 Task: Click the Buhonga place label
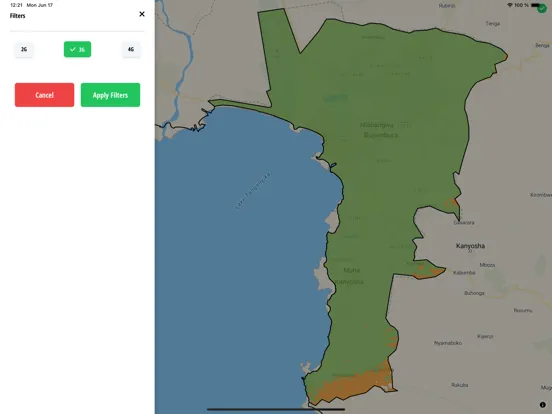(x=474, y=293)
